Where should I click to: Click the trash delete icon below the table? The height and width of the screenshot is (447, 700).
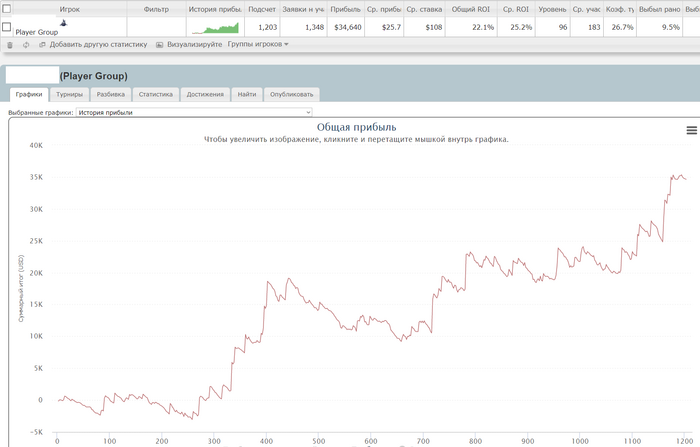(x=10, y=45)
